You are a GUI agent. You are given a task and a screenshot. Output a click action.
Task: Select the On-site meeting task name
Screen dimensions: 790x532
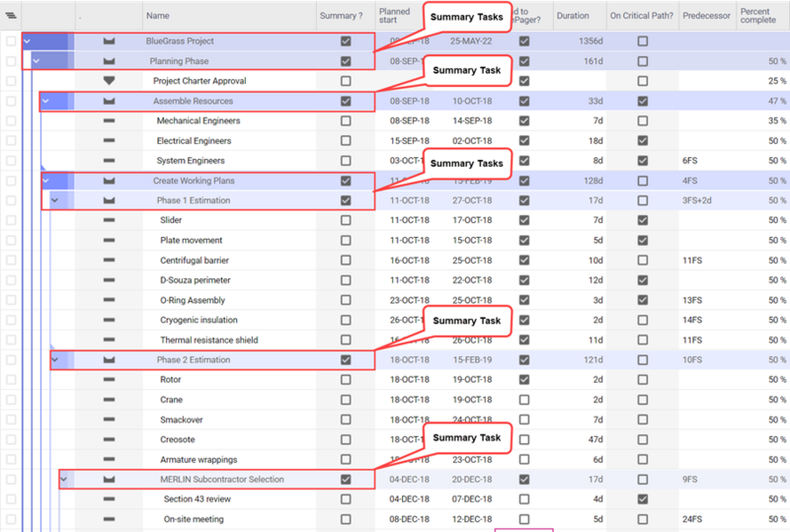point(194,519)
